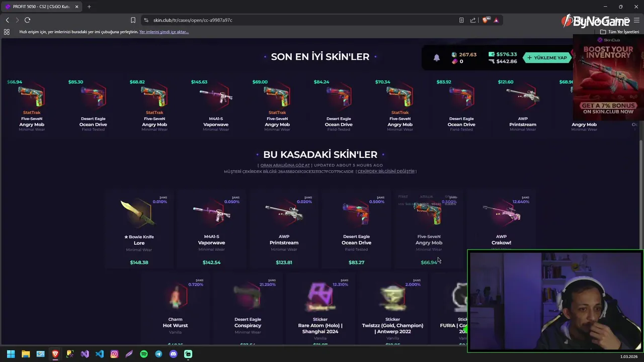Viewport: 644px width, 362px height.
Task: Open the apps grid in bookmarks bar
Action: coord(7,32)
